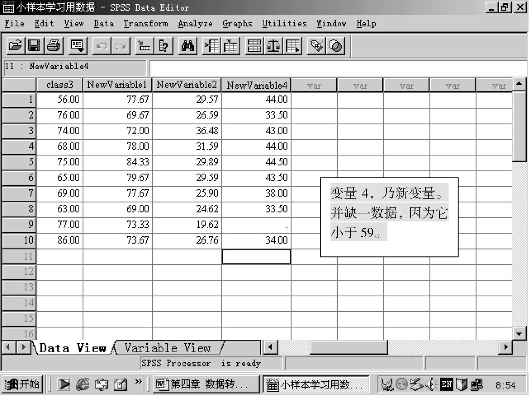Click the Insert Variable icon
The width and height of the screenshot is (532, 399).
pos(231,46)
